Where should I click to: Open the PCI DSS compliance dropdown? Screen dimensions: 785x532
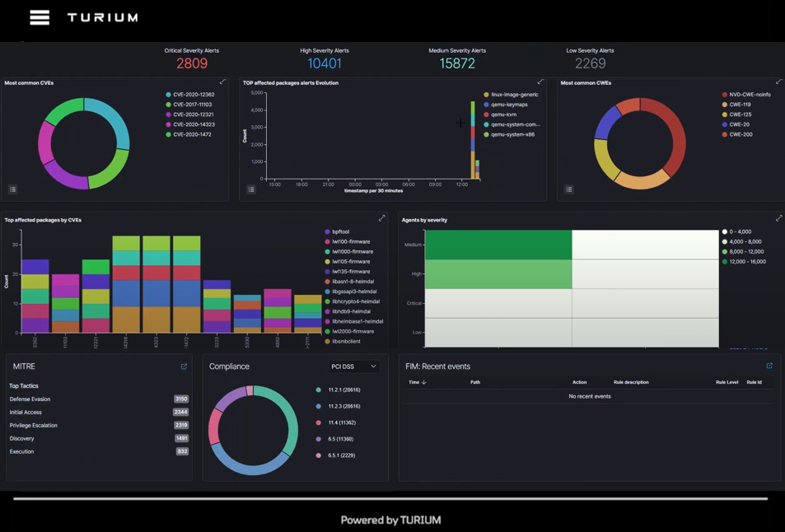[x=353, y=366]
